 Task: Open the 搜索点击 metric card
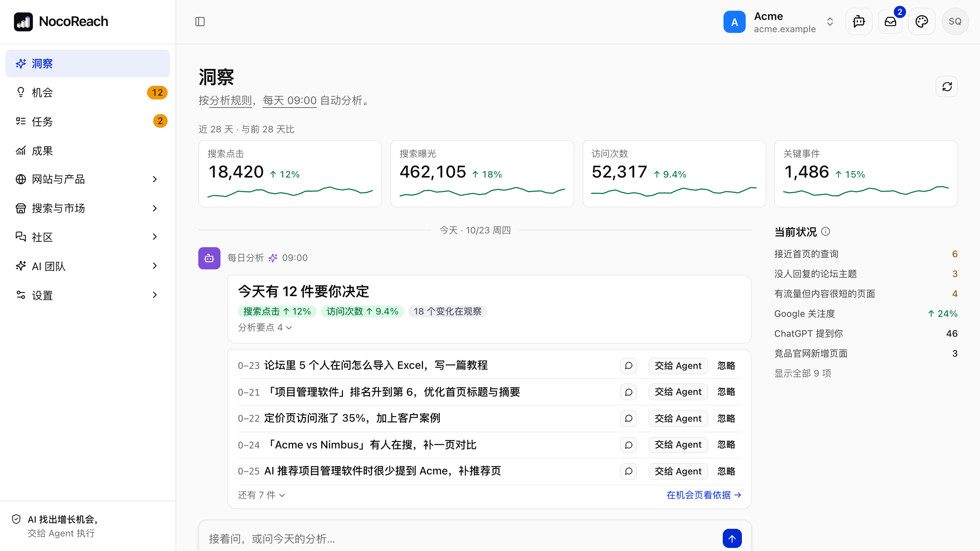point(290,174)
